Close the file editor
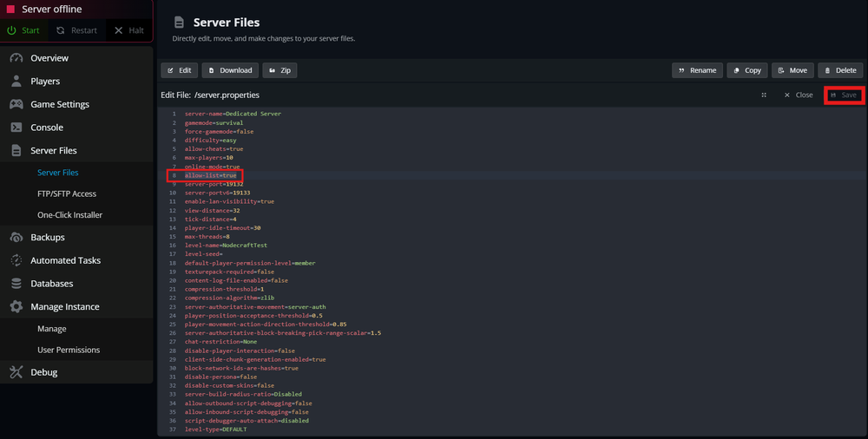This screenshot has height=439, width=868. point(798,95)
